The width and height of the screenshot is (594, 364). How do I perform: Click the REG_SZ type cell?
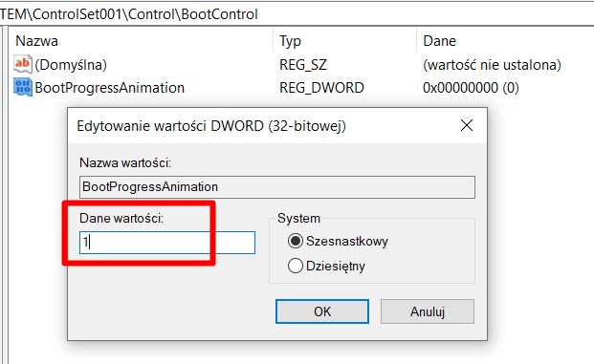pos(303,65)
